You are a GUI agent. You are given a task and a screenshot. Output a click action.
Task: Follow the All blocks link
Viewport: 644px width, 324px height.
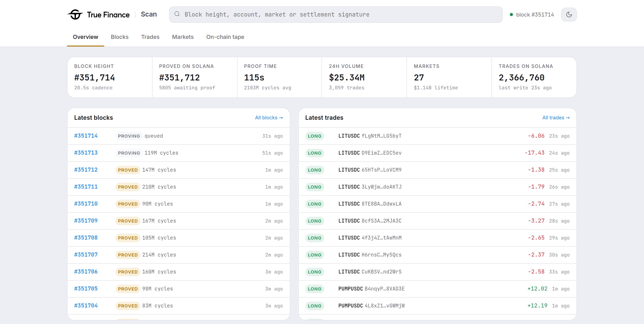pyautogui.click(x=269, y=118)
